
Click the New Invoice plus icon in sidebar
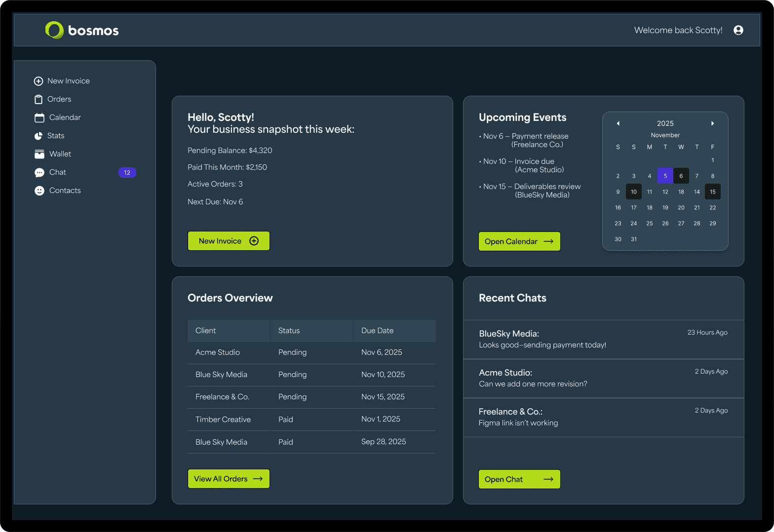tap(39, 81)
